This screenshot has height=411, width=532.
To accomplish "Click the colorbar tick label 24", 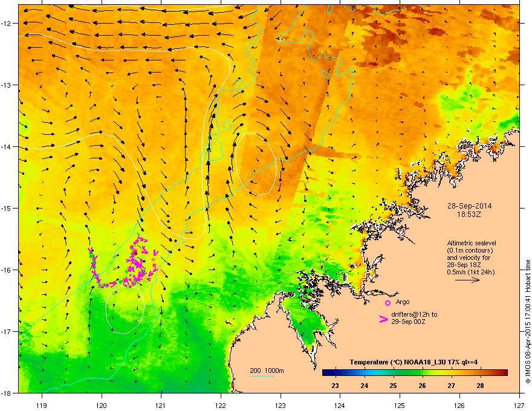I will click(365, 386).
